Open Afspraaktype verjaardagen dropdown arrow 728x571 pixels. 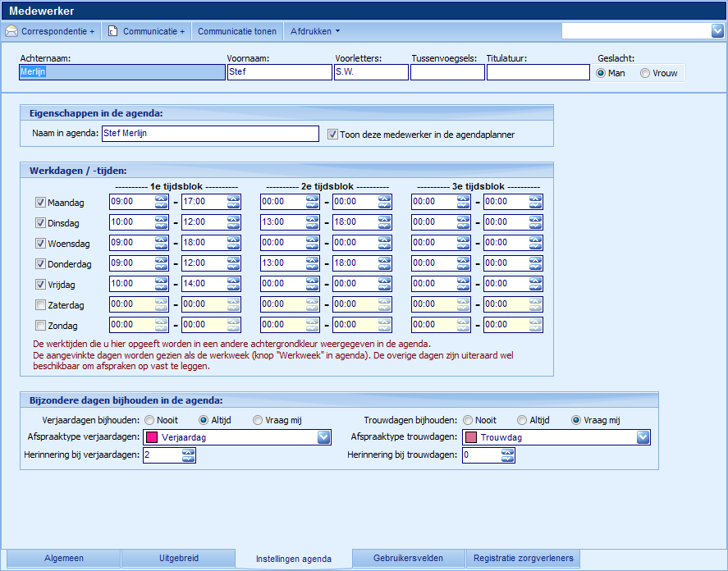(323, 437)
